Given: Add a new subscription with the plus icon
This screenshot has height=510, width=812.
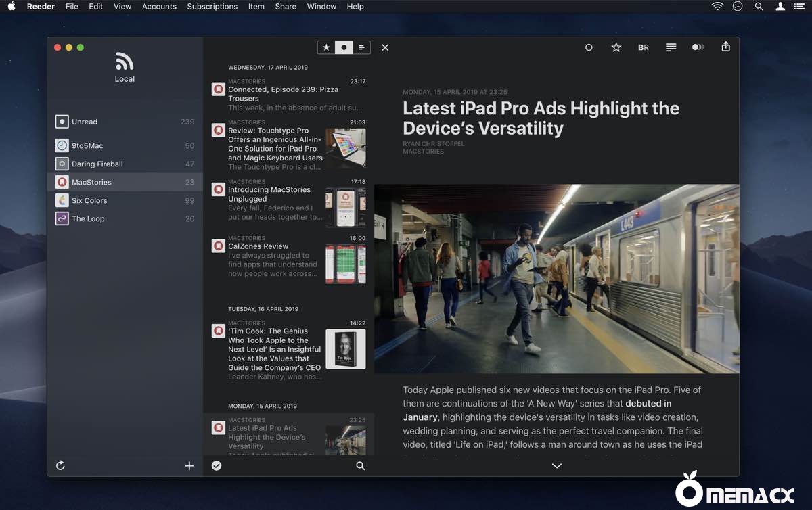Looking at the screenshot, I should point(189,465).
